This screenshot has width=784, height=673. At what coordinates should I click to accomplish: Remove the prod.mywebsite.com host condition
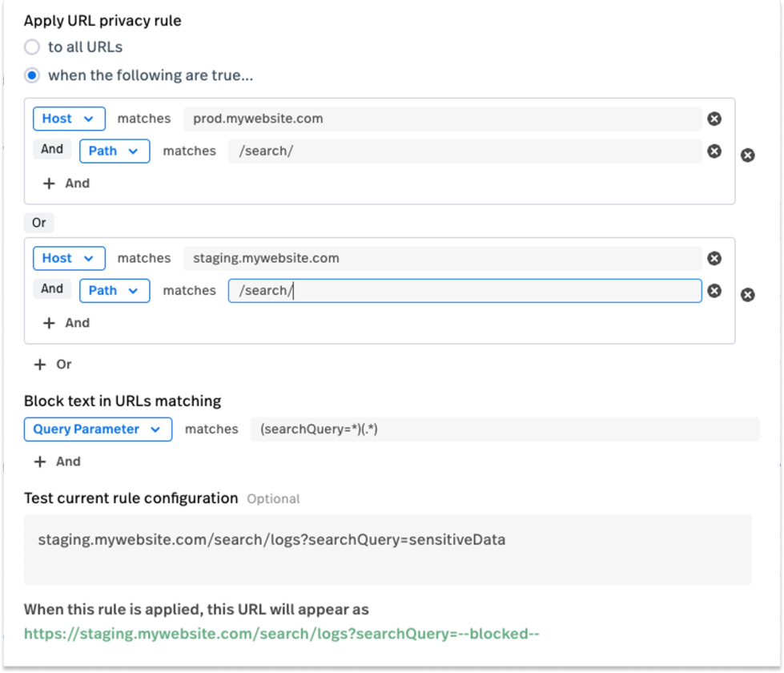714,119
